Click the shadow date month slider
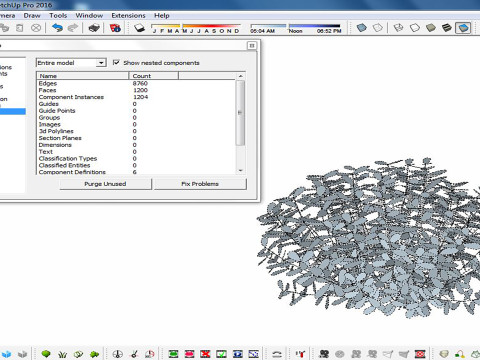This screenshot has width=480, height=360. (196, 28)
